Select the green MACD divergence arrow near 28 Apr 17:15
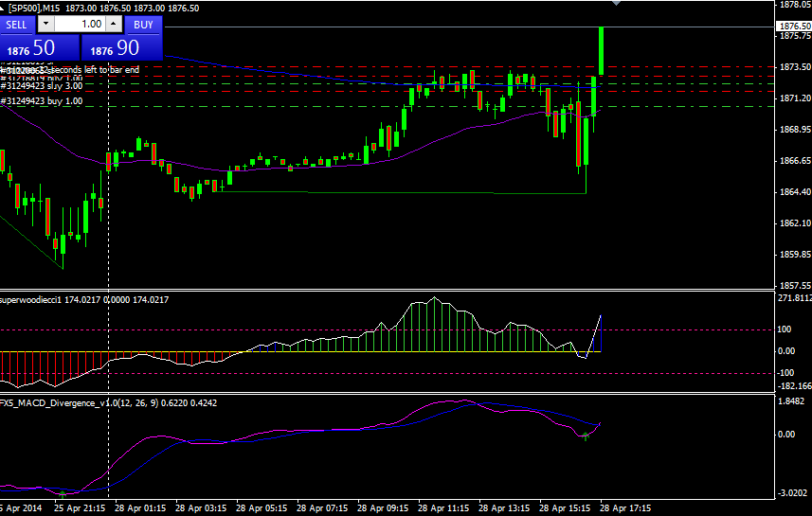The image size is (812, 516). (586, 436)
